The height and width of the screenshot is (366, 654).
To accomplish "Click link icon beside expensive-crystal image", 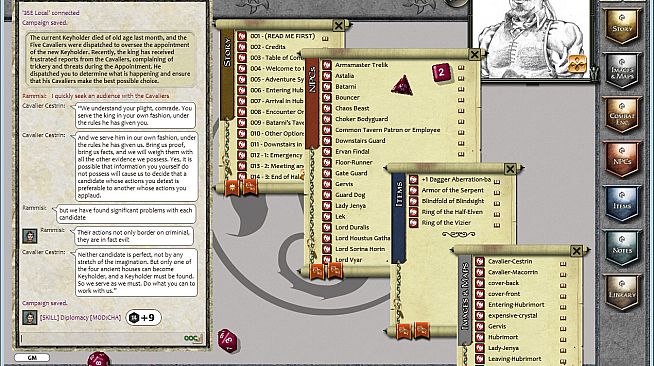I will click(x=480, y=316).
